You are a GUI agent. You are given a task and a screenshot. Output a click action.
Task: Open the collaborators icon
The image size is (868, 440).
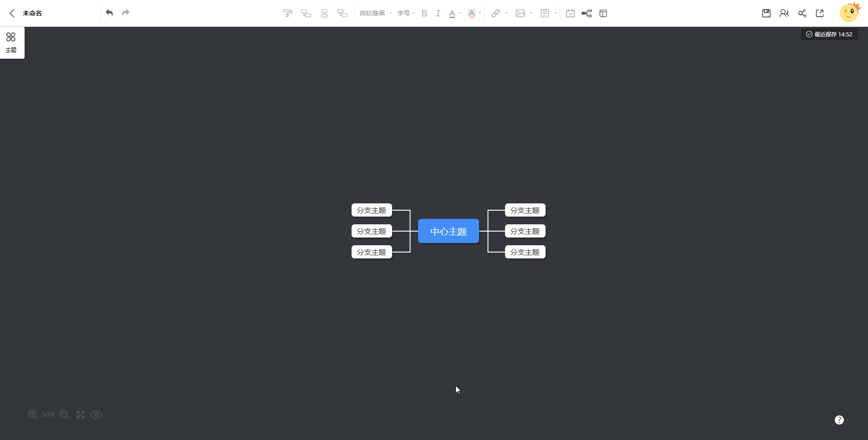click(x=784, y=13)
